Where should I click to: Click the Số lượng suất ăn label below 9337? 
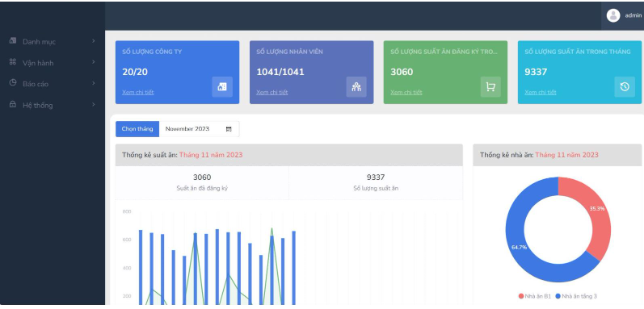coord(376,189)
